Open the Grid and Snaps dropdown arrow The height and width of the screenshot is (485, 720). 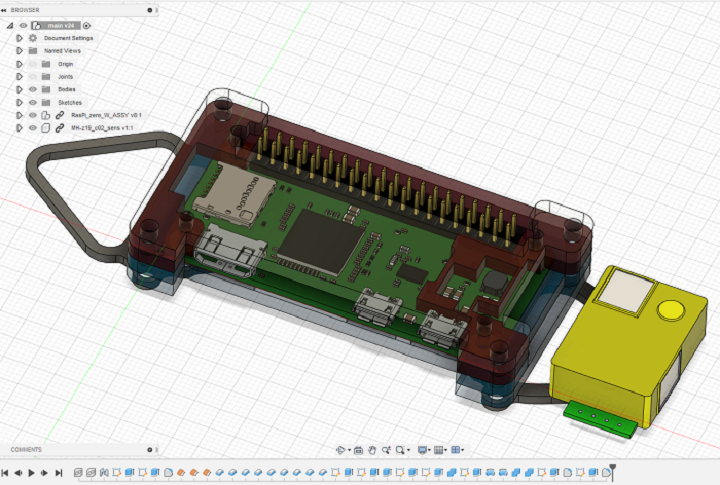445,451
